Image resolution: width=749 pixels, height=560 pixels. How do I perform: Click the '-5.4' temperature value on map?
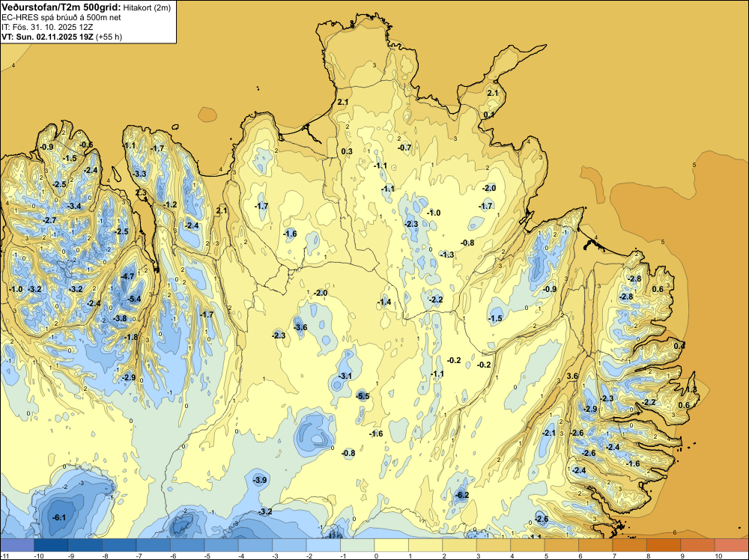(135, 299)
